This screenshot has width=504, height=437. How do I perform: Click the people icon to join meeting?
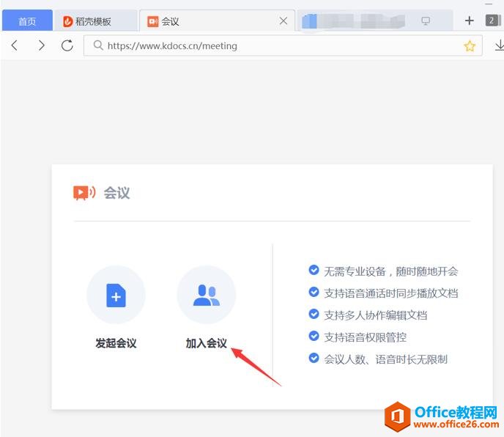point(207,295)
